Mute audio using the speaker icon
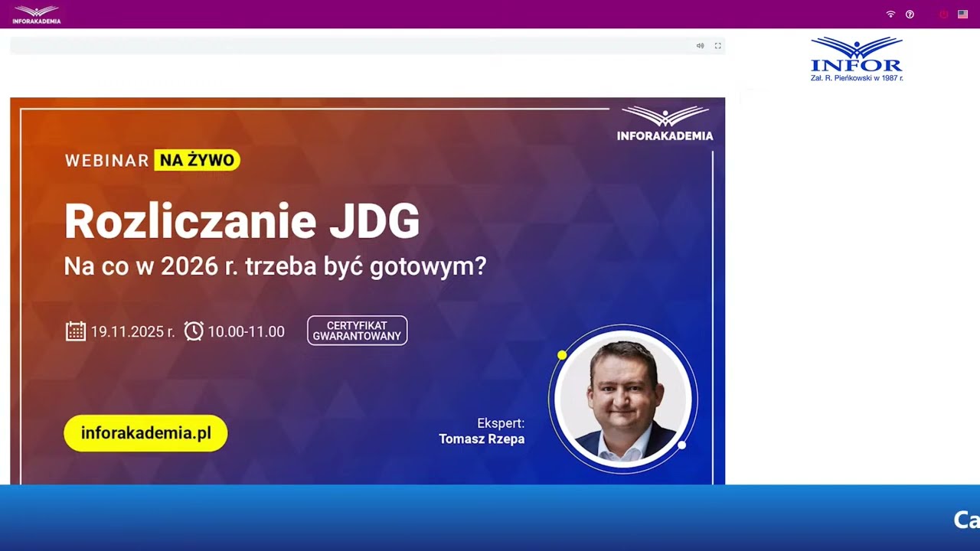 [x=700, y=46]
